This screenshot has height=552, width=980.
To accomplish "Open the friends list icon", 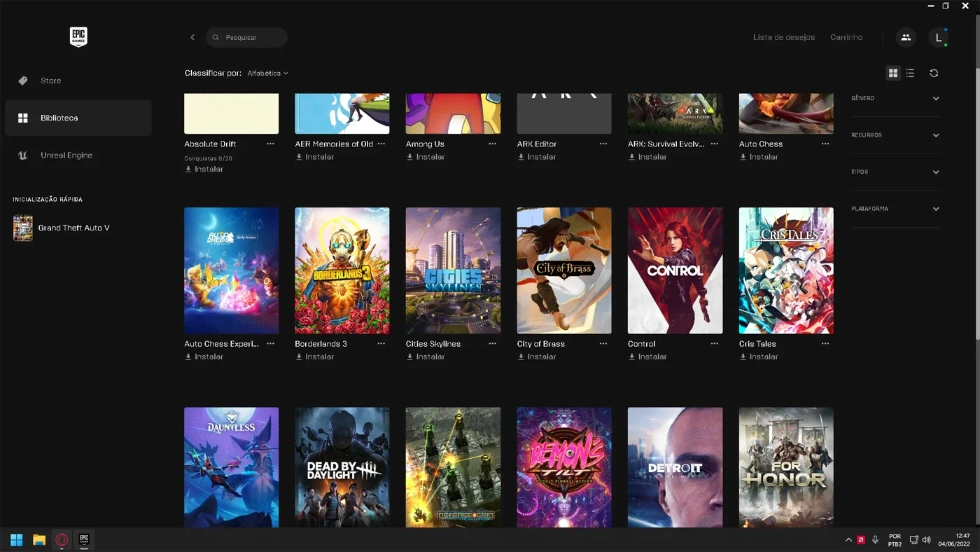I will point(906,37).
